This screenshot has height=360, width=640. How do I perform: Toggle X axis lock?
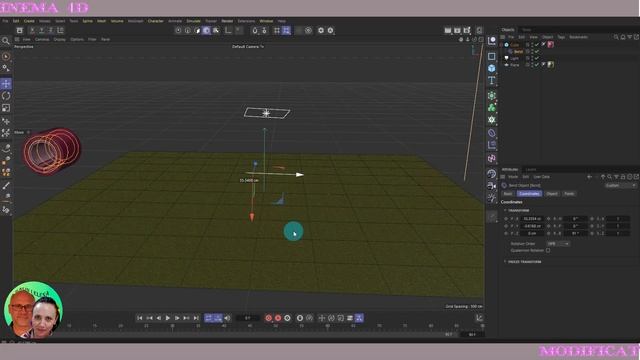(32, 30)
